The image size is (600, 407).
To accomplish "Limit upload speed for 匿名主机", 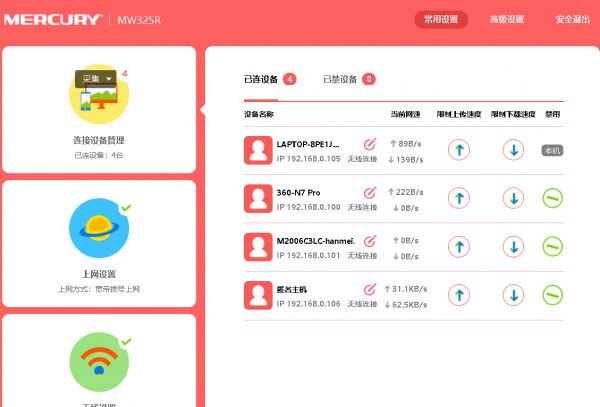I will pos(459,295).
